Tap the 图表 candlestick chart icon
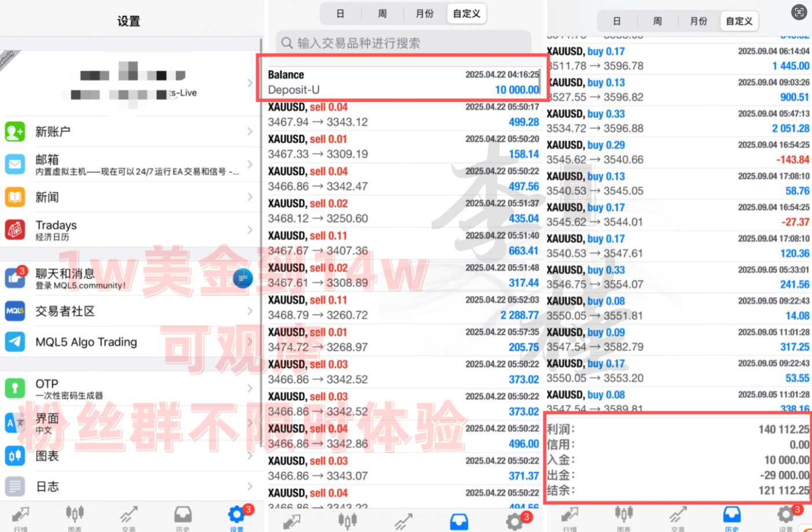 click(15, 456)
